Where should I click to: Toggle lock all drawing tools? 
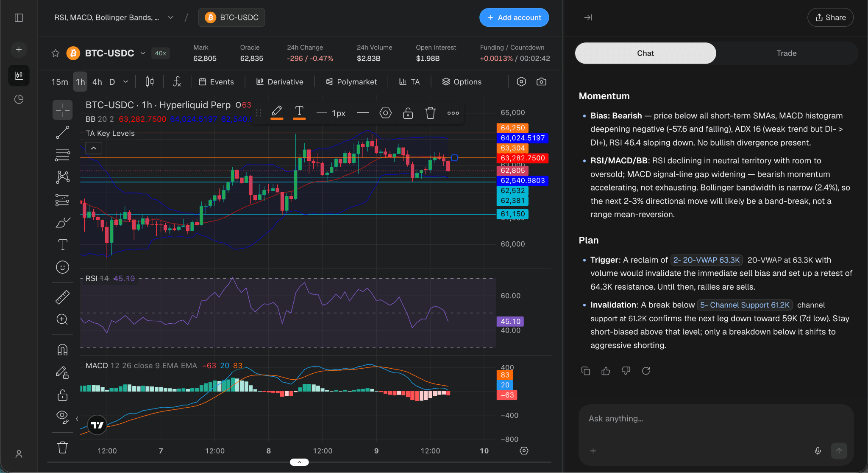click(63, 395)
